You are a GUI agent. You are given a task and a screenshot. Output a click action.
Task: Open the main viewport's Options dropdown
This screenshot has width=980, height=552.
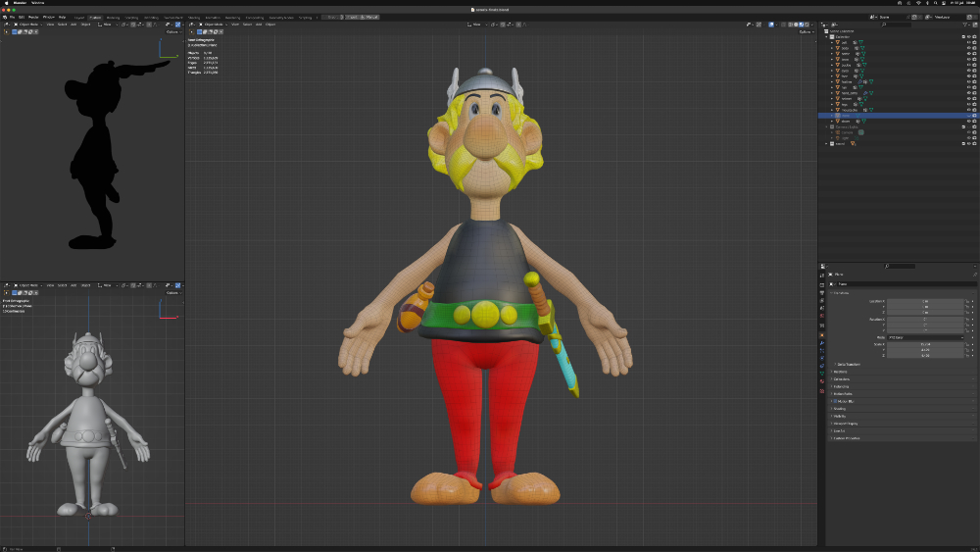point(805,32)
